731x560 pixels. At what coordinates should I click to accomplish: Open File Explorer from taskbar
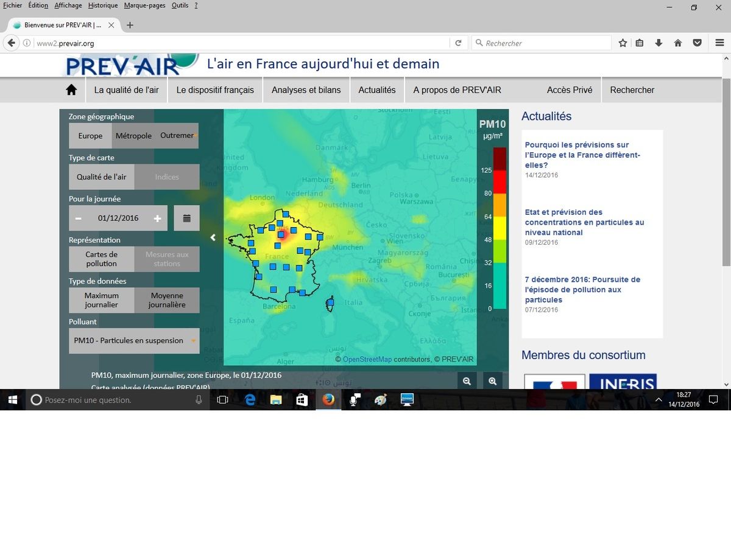pyautogui.click(x=276, y=400)
